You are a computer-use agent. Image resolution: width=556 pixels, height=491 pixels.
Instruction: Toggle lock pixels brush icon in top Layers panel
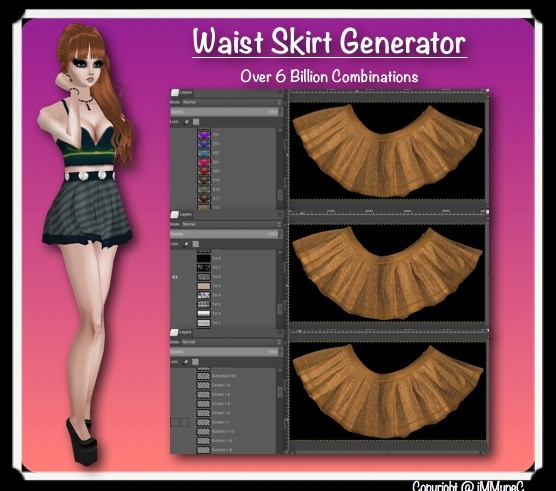[186, 122]
